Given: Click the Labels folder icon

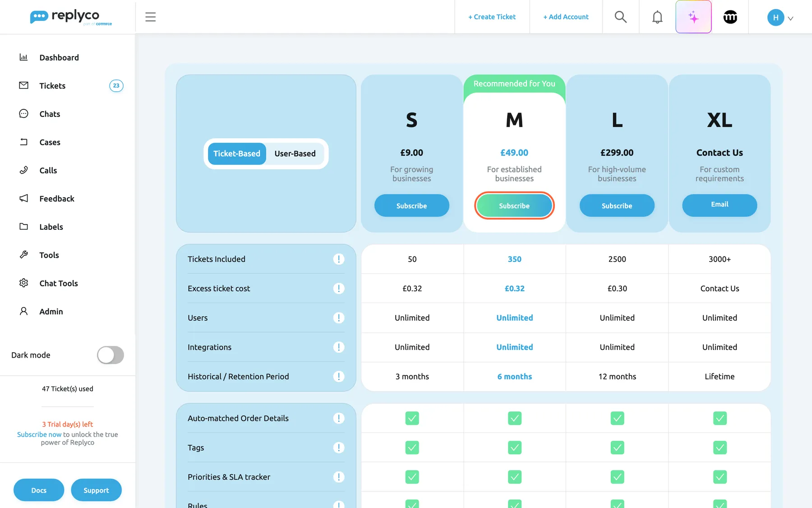Looking at the screenshot, I should pyautogui.click(x=23, y=226).
